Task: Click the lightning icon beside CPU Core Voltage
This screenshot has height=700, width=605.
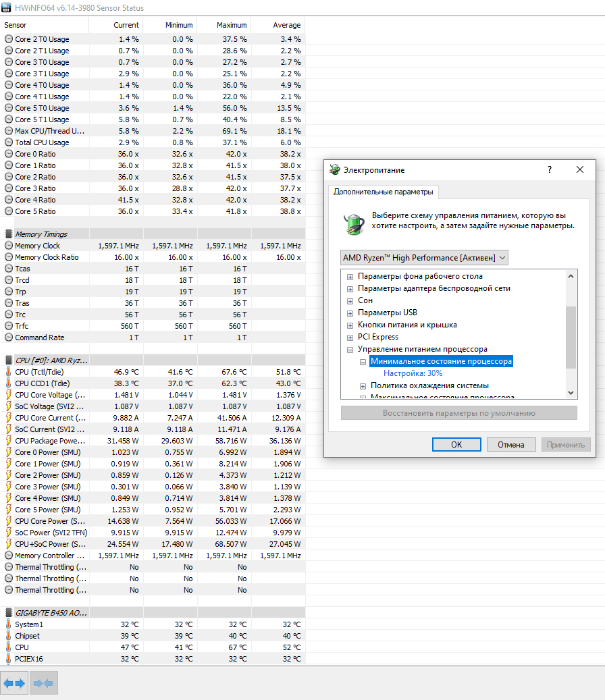Action: coord(8,395)
